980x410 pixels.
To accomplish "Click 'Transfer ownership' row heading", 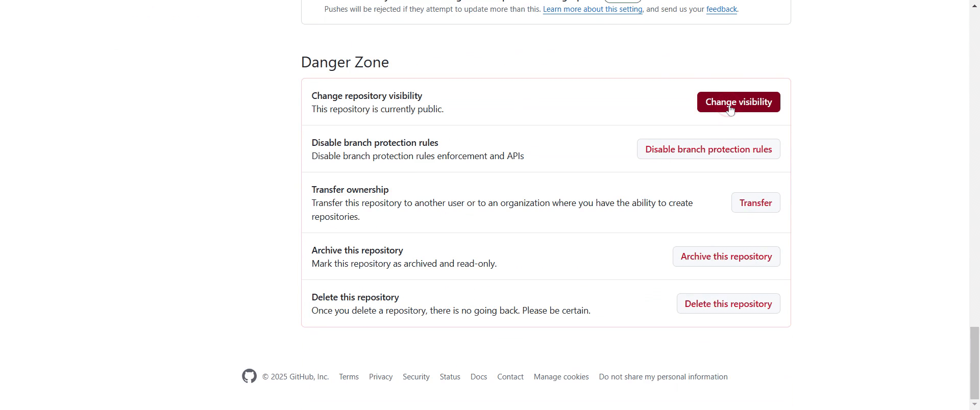I will pos(350,190).
